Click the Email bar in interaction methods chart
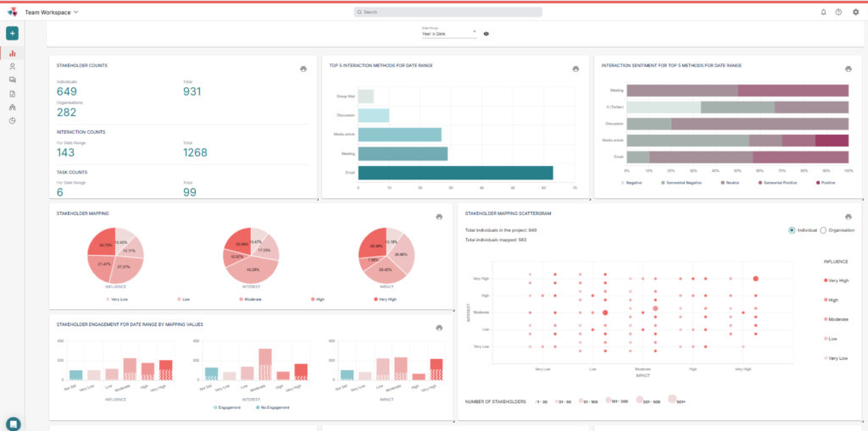Viewport: 868px width, 431px height. (455, 173)
